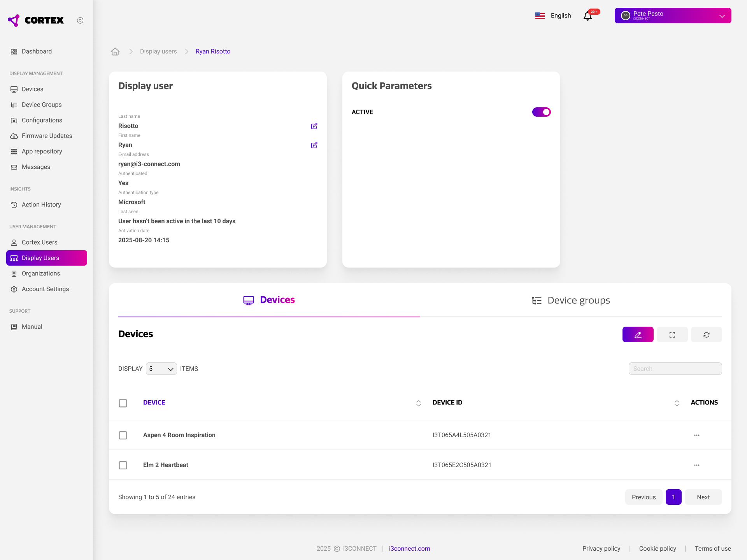
Task: Click the fullscreen expand icon in Devices
Action: [672, 334]
